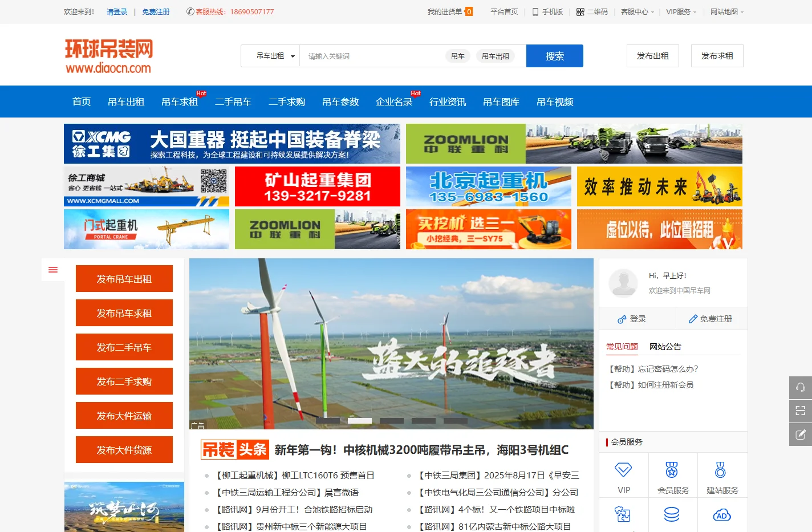Screen dimensions: 812x532
Task: Click the hamburger menu icon beside the sidebar
Action: [53, 270]
